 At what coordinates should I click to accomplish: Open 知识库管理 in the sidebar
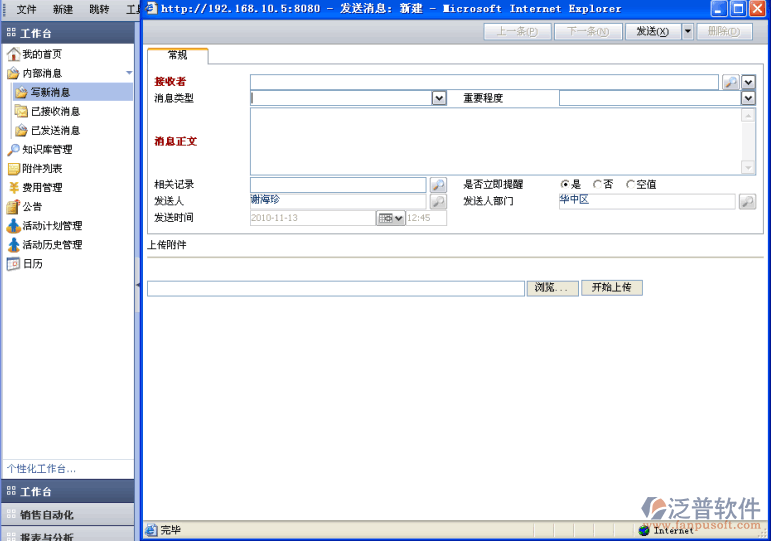pyautogui.click(x=47, y=150)
